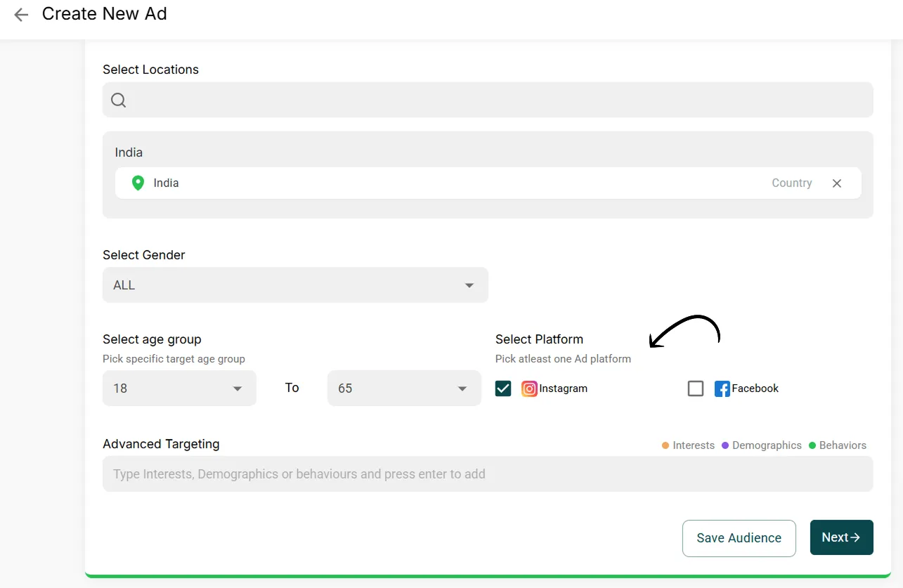Click the Advanced Targeting section header

(161, 444)
